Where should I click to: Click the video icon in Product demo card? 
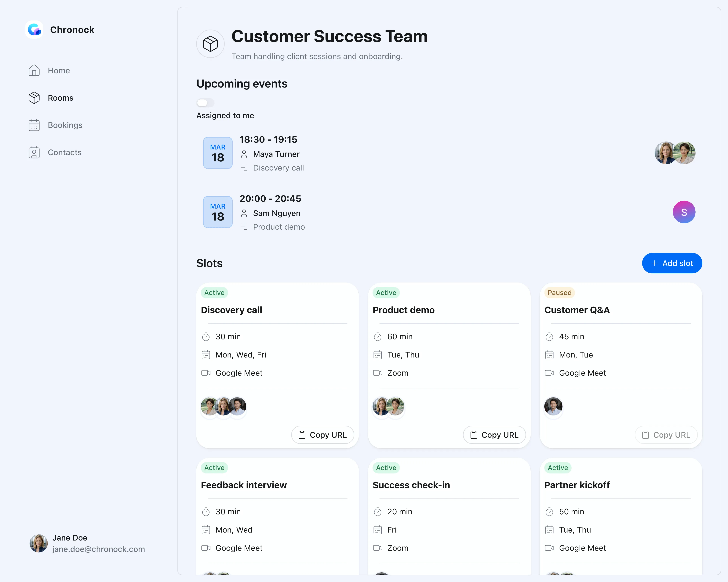coord(377,373)
